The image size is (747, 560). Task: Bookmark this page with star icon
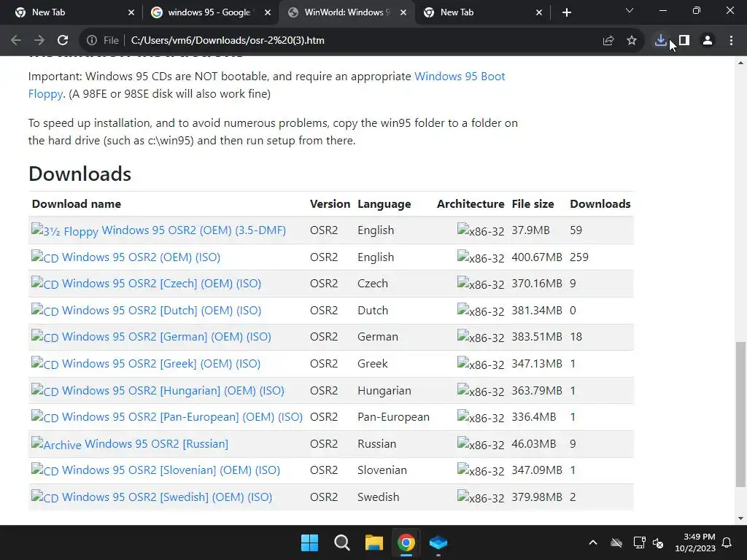tap(632, 41)
